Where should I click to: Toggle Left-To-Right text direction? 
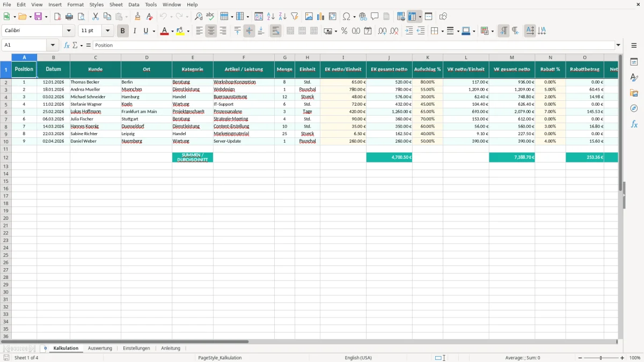(503, 31)
